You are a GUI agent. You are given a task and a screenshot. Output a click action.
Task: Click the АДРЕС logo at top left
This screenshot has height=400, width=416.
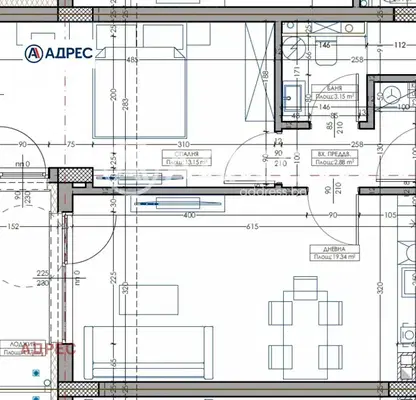click(59, 53)
